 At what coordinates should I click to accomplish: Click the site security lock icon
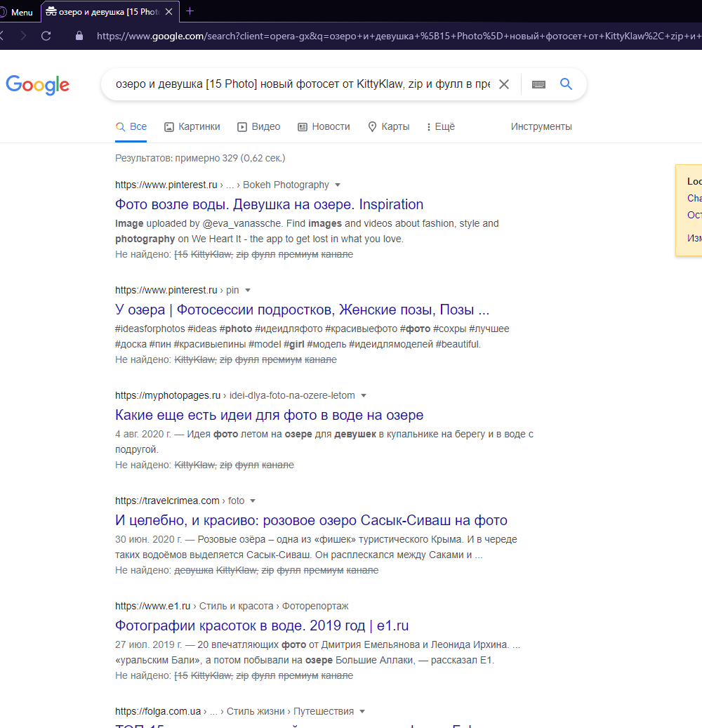[79, 36]
